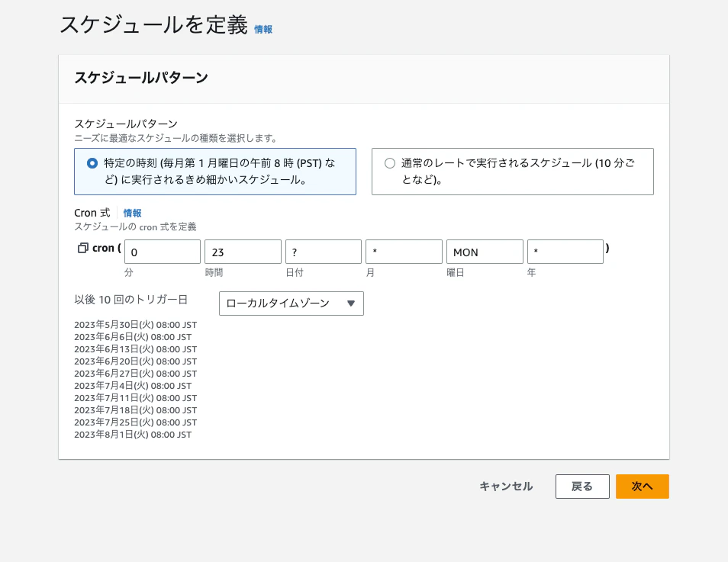Open the 情報 link beside Cron 式
This screenshot has width=728, height=562.
pyautogui.click(x=132, y=213)
